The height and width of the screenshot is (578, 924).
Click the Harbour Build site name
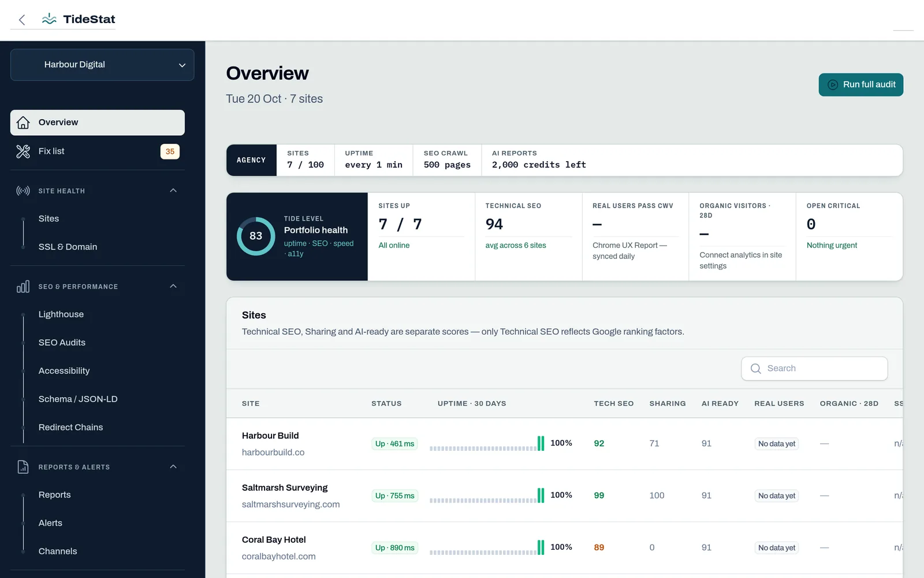270,436
